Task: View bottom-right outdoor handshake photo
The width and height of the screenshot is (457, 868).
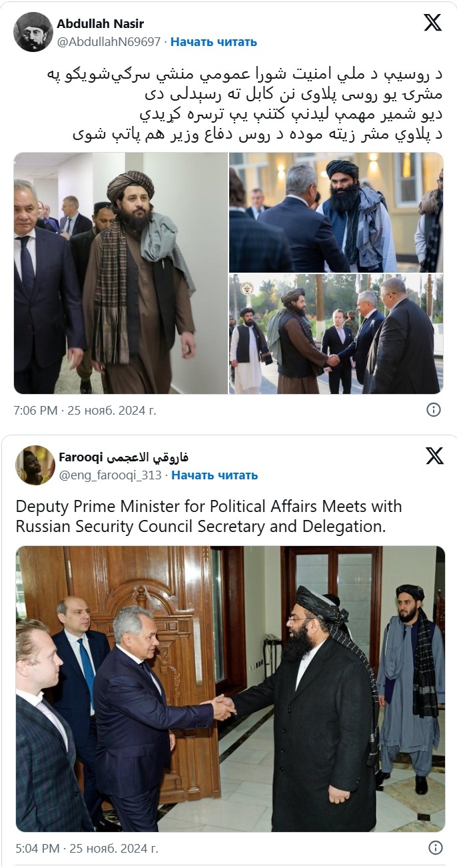Action: (336, 334)
